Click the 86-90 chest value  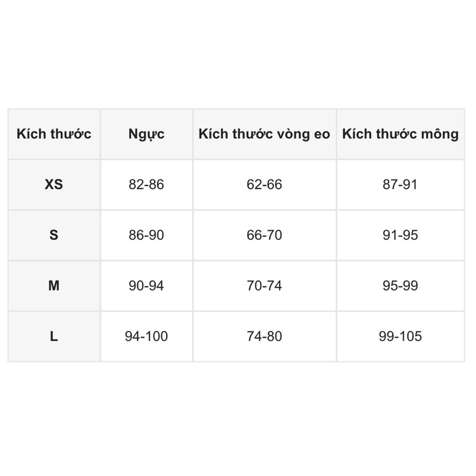[146, 235]
